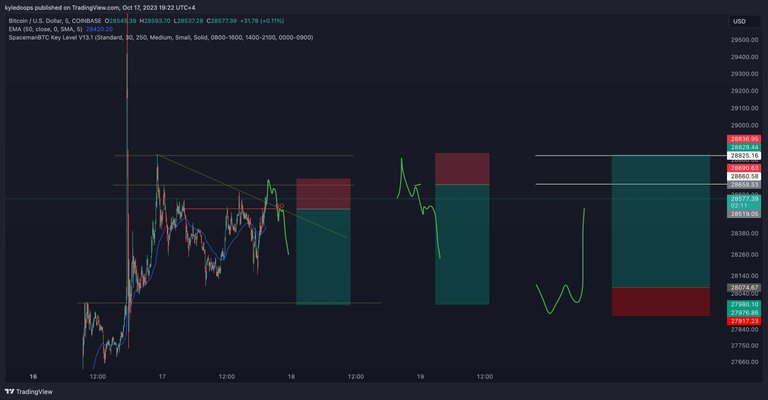Click the 12:00 label between 16 and 17
The image size is (768, 400).
98,376
